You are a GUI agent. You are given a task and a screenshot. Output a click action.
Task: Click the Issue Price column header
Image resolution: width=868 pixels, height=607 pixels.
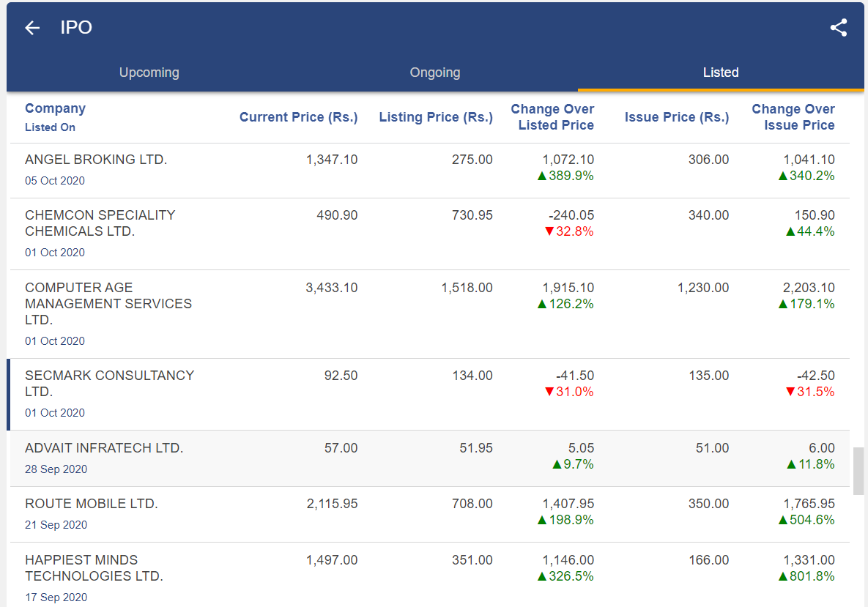pyautogui.click(x=676, y=117)
